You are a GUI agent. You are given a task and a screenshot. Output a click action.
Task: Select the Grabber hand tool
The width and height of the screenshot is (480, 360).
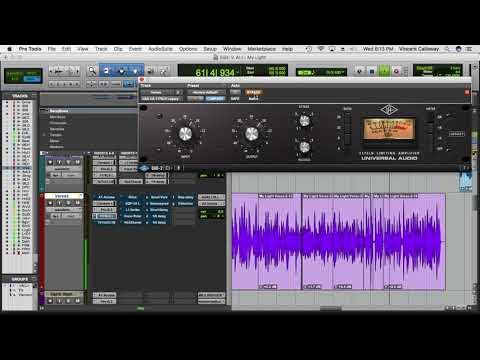click(x=136, y=71)
